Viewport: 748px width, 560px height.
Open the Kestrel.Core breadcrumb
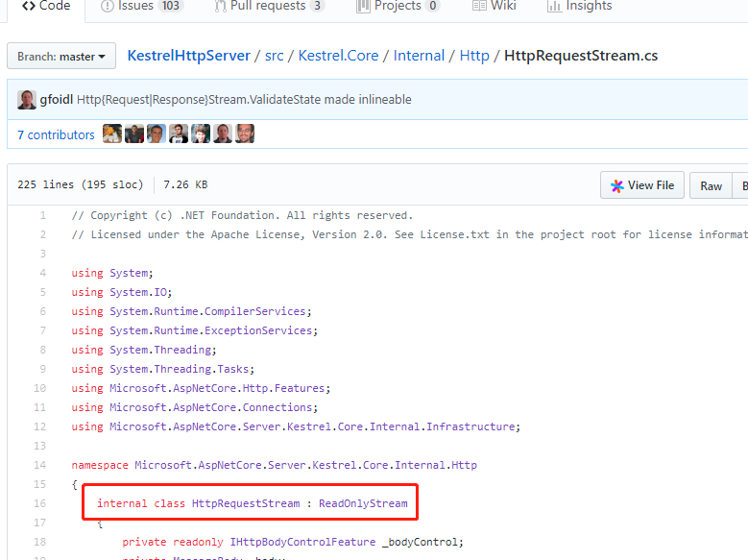click(338, 56)
